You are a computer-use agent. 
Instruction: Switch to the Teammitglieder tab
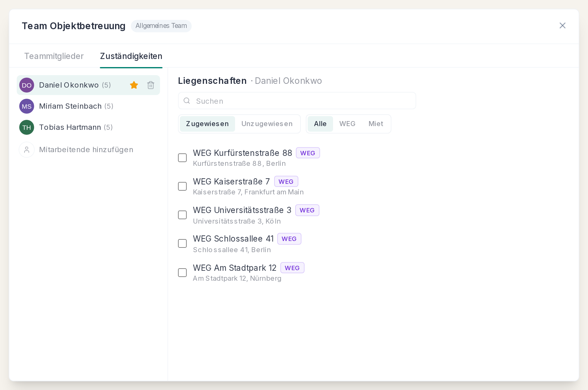click(54, 56)
